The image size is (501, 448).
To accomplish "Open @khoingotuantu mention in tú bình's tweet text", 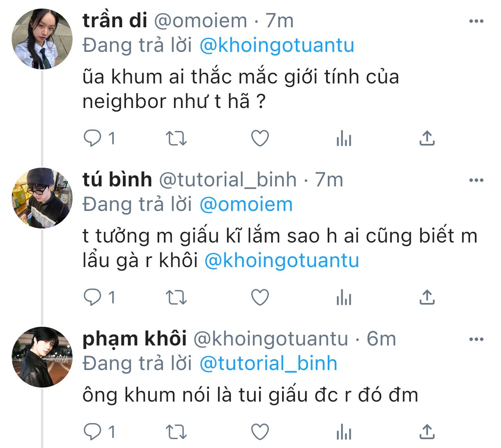I will click(x=282, y=261).
